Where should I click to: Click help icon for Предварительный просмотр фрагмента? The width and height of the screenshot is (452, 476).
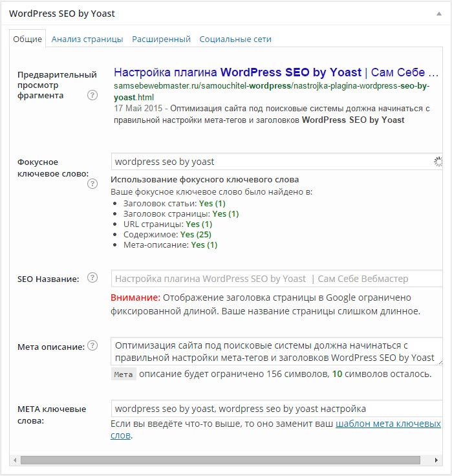(92, 95)
